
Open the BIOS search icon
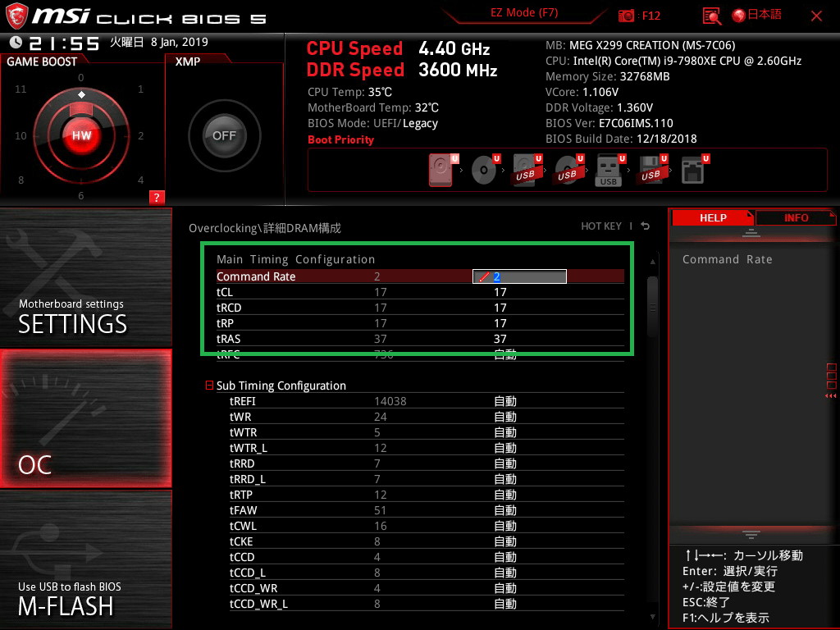(711, 16)
